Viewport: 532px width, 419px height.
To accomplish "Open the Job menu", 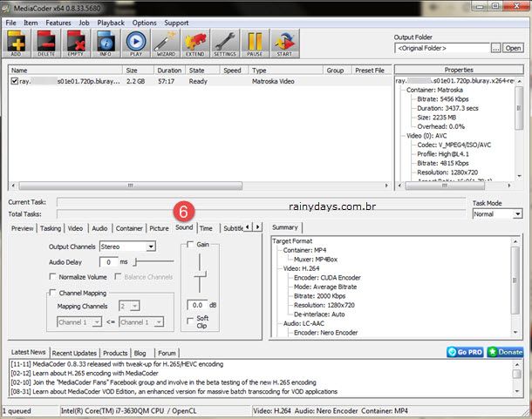I will (x=84, y=23).
